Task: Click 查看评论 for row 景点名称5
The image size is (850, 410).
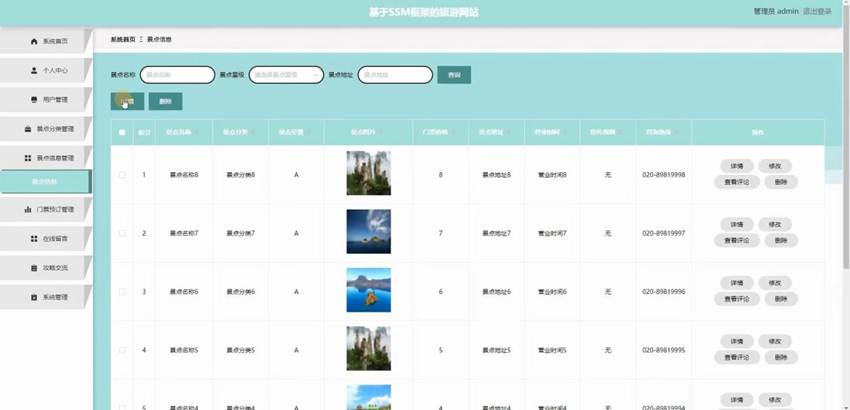Action: point(737,358)
